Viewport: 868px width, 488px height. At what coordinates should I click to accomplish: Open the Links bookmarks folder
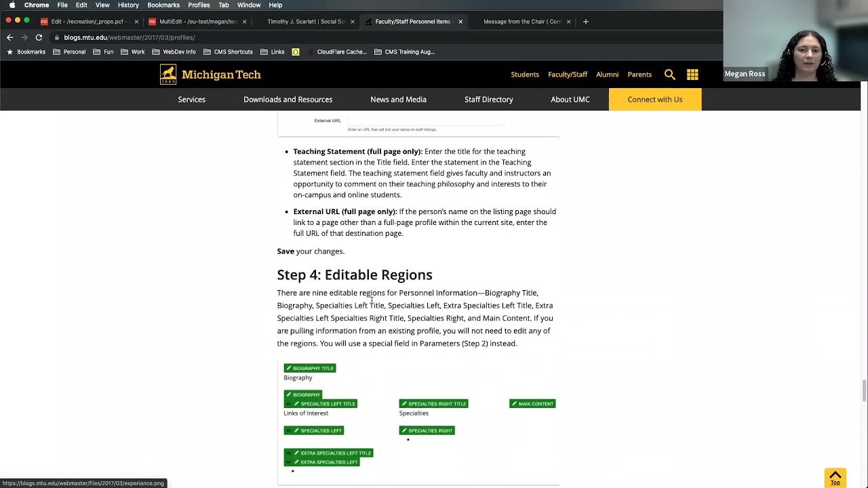click(x=272, y=52)
